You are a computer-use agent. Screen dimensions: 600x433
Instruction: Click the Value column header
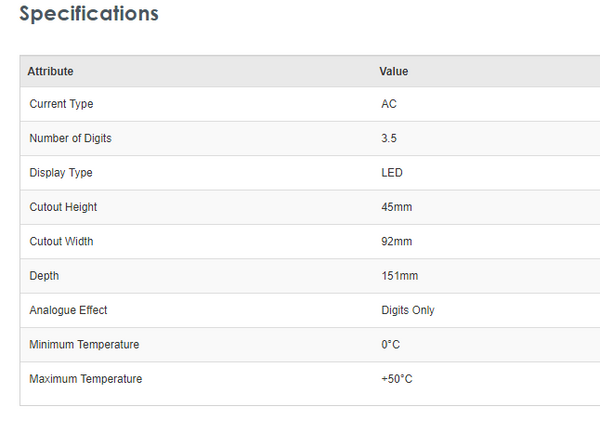pyautogui.click(x=394, y=71)
